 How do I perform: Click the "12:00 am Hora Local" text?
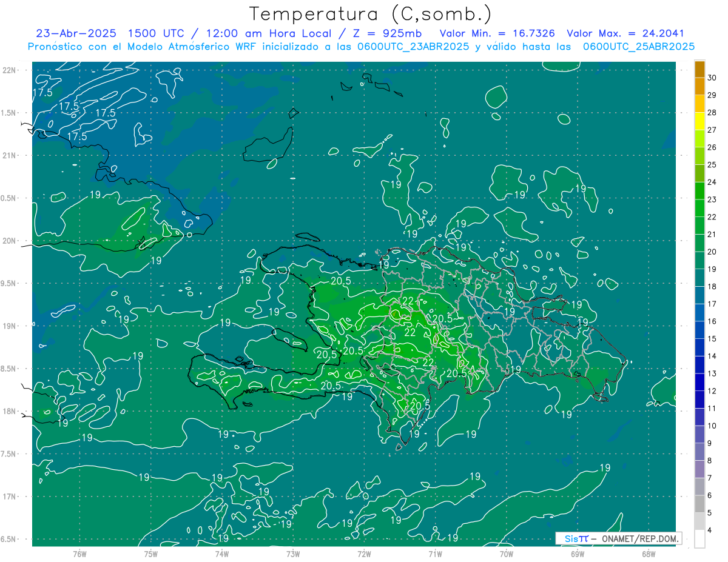(268, 33)
